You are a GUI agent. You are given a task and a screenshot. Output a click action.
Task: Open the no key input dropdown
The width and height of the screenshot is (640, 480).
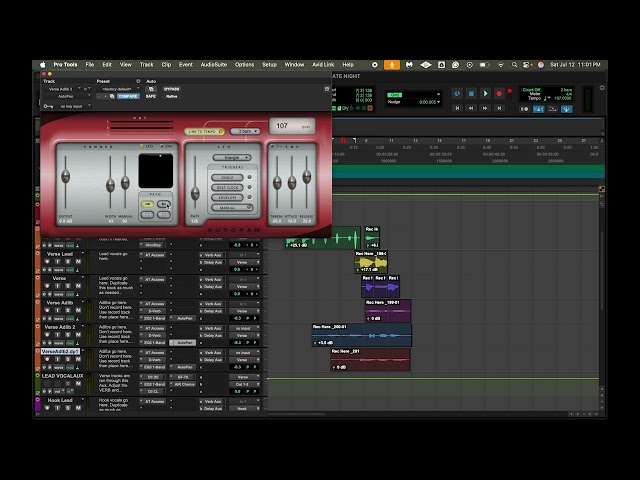point(74,106)
